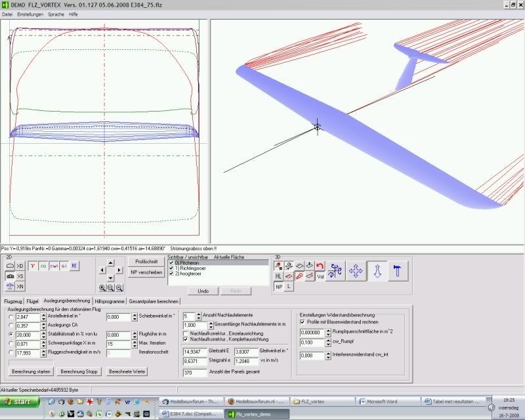Image resolution: width=525 pixels, height=420 pixels.
Task: Select the Fluggeschwindigkeit radio button
Action: 11,352
